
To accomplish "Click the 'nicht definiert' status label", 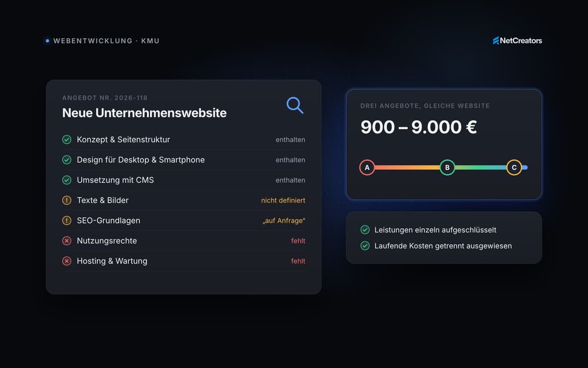I will point(283,200).
